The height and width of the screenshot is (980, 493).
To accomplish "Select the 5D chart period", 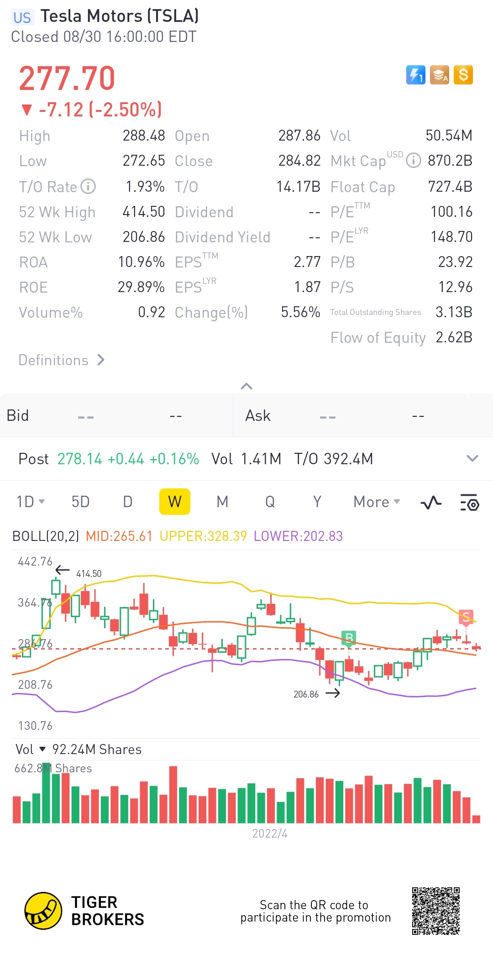I will pos(80,502).
